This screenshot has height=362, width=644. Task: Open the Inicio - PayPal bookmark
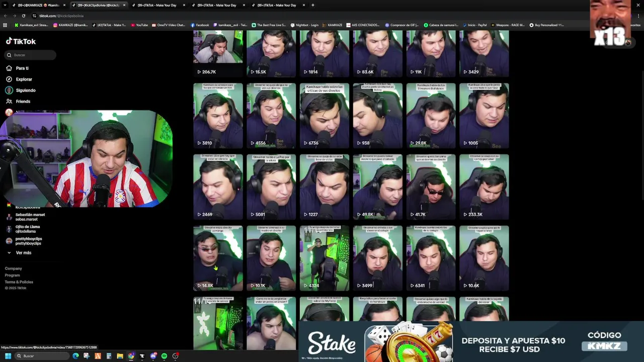474,25
